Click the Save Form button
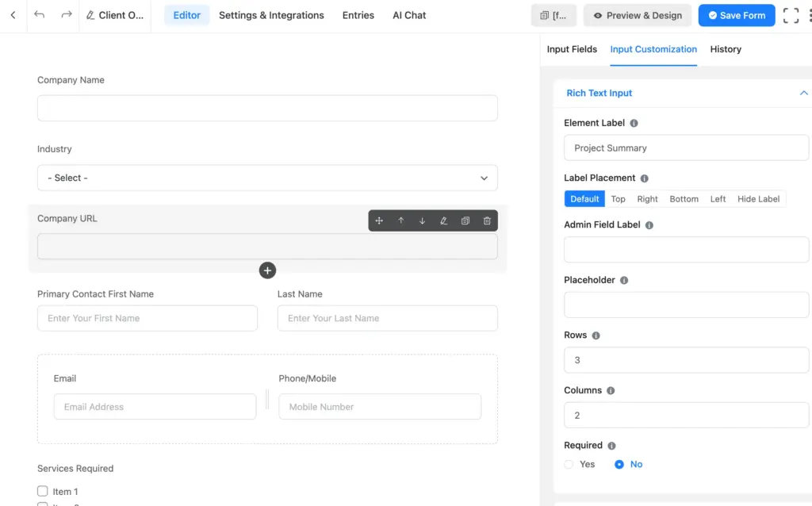812x506 pixels. point(737,16)
